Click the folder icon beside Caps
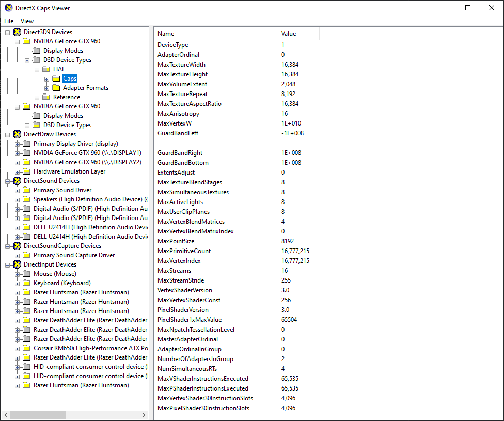This screenshot has width=504, height=421. pos(56,79)
